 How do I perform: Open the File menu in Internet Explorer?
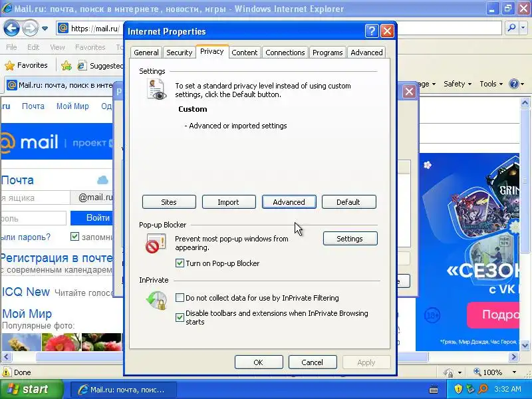[11, 47]
